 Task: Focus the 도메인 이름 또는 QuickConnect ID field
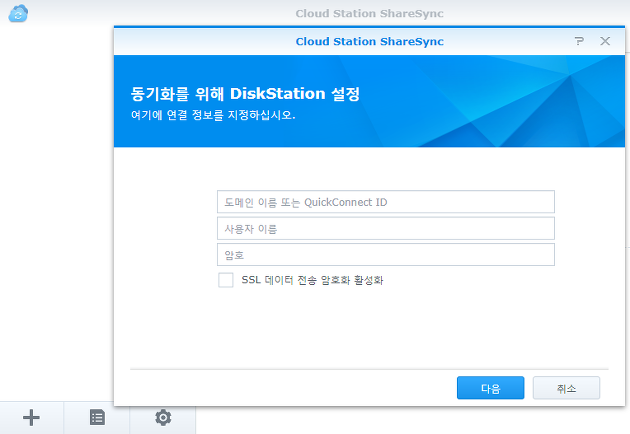click(386, 202)
